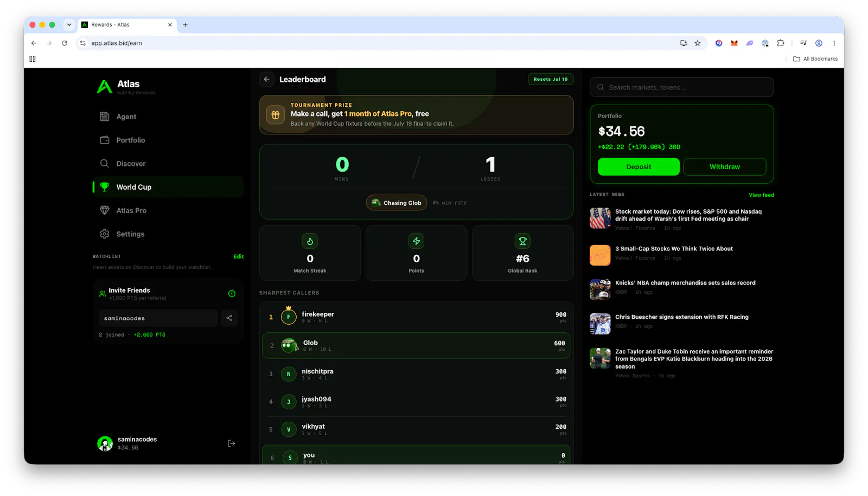Image resolution: width=868 pixels, height=496 pixels.
Task: Click Invite Friends info icon
Action: tap(232, 294)
